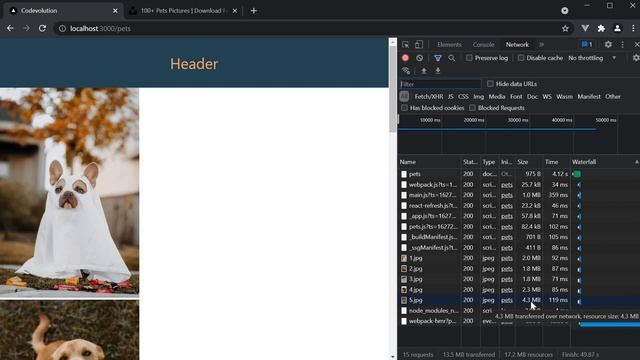Viewport: 640px width, 360px height.
Task: Open the browser profile avatar
Action: (x=617, y=28)
